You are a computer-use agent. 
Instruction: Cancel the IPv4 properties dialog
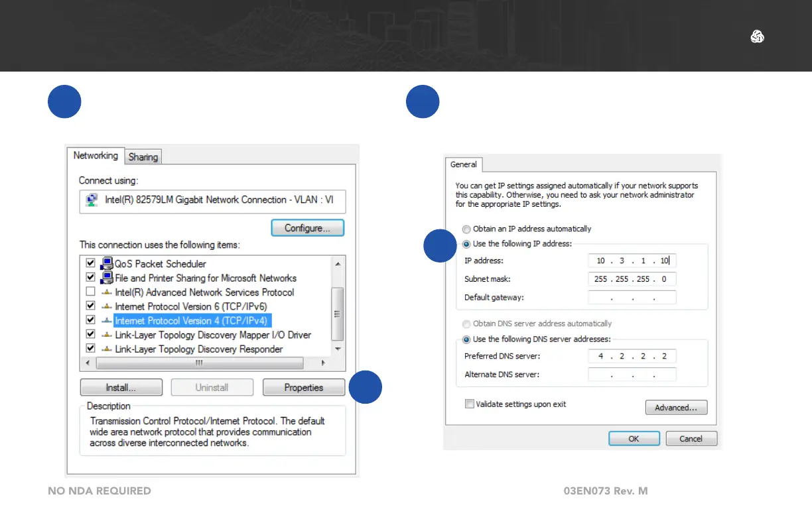[x=691, y=438]
